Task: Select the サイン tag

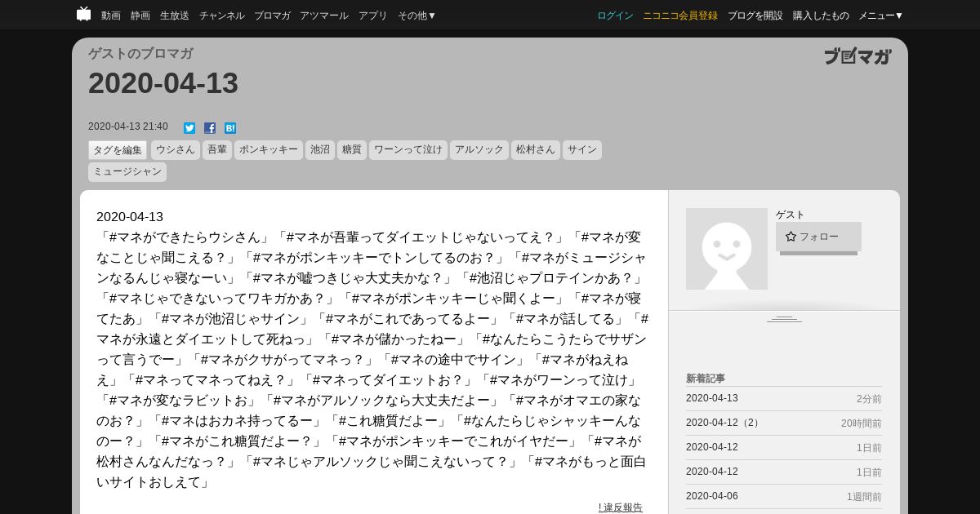Action: coord(582,150)
